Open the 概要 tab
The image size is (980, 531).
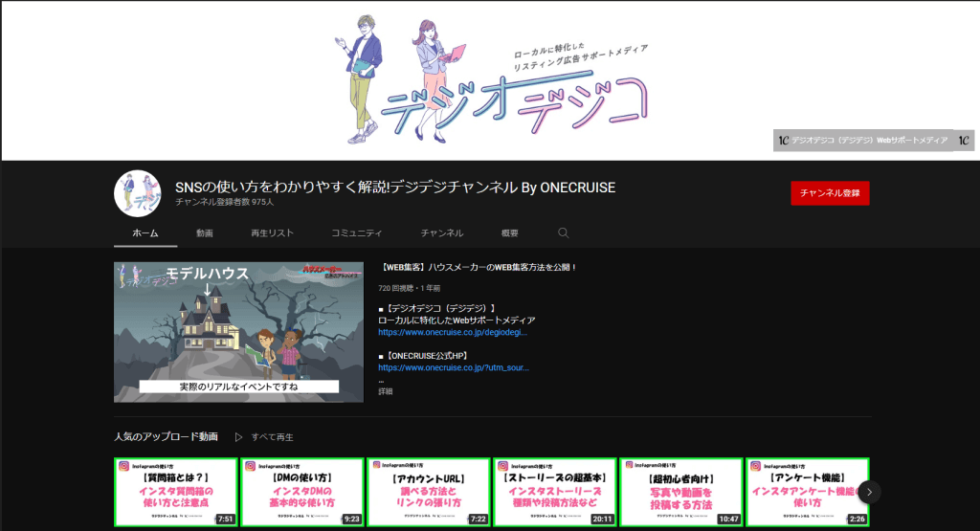[509, 233]
